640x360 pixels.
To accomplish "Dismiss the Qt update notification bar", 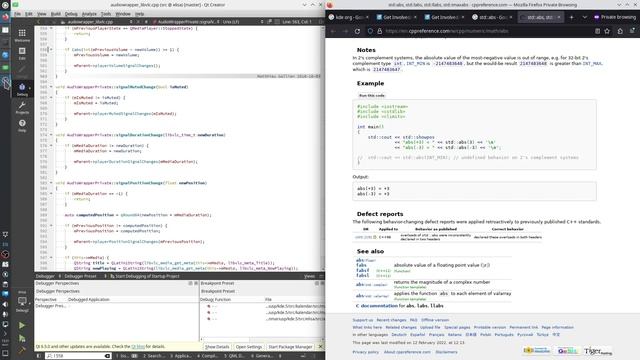I will pos(320,347).
